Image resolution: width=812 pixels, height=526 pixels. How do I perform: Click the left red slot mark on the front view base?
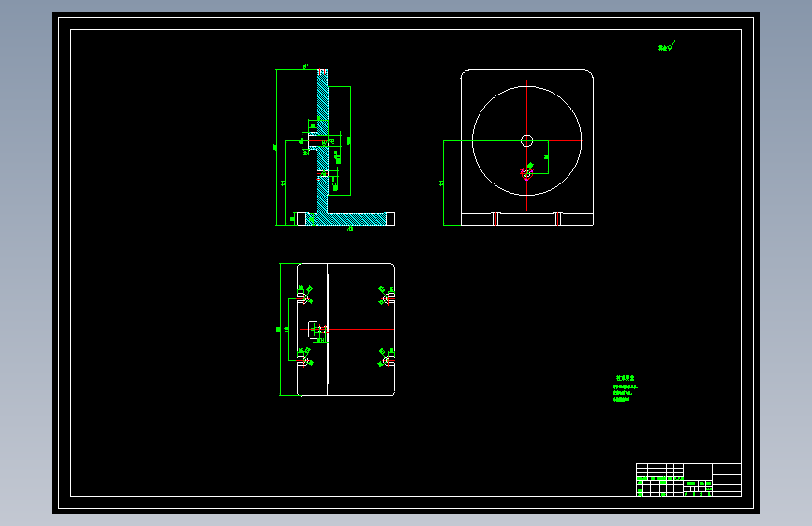point(495,219)
